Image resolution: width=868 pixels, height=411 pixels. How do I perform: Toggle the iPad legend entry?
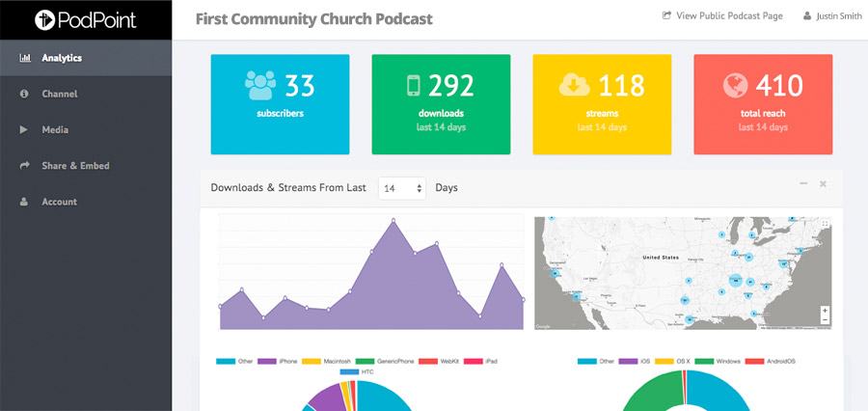[x=478, y=361]
